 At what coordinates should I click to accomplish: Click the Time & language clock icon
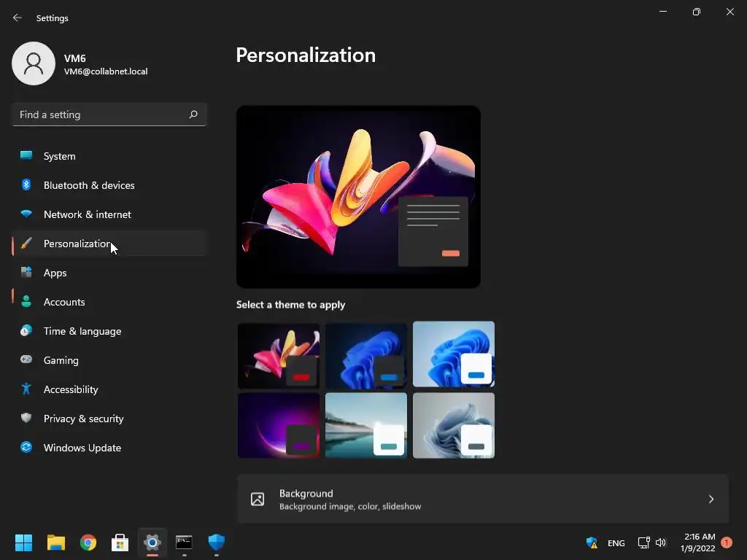pyautogui.click(x=26, y=330)
